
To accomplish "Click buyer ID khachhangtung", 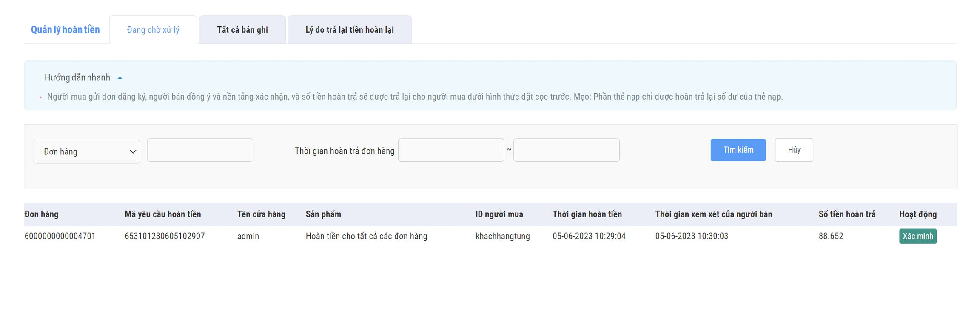I will 502,236.
